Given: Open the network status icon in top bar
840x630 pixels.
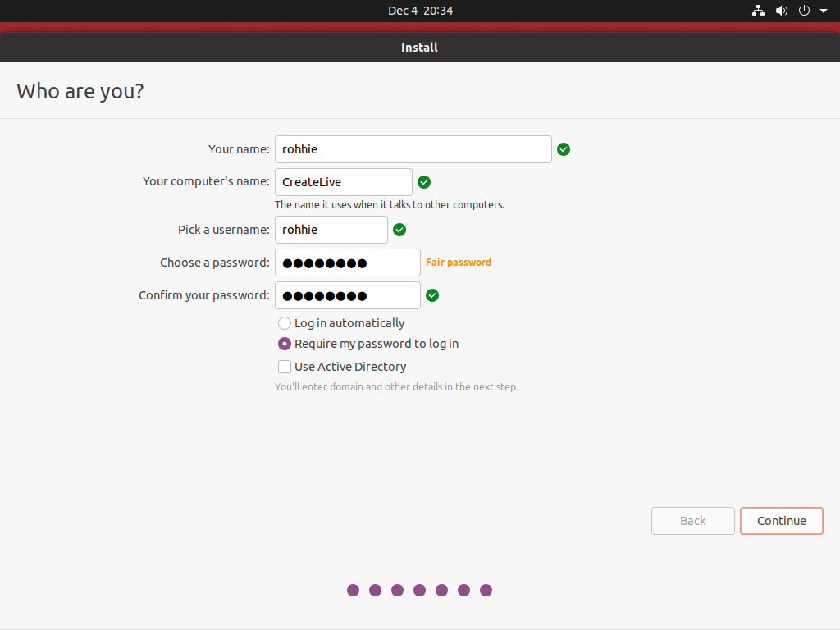Looking at the screenshot, I should point(758,11).
